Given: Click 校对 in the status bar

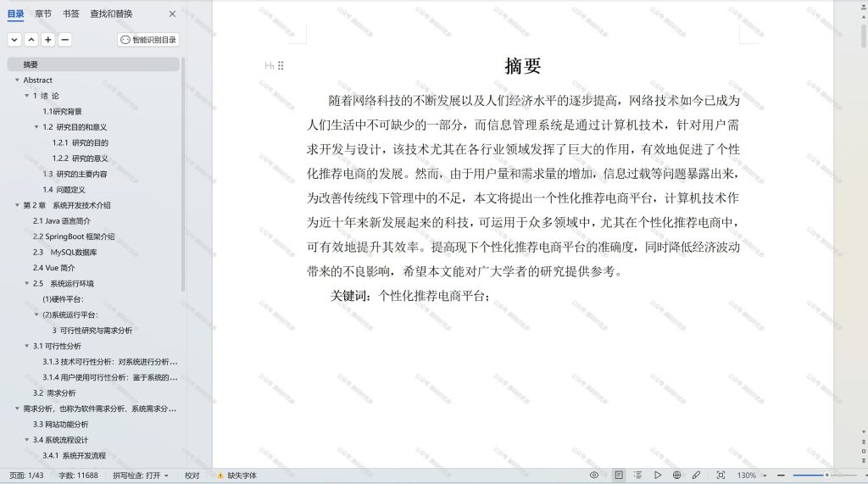Looking at the screenshot, I should (x=192, y=476).
